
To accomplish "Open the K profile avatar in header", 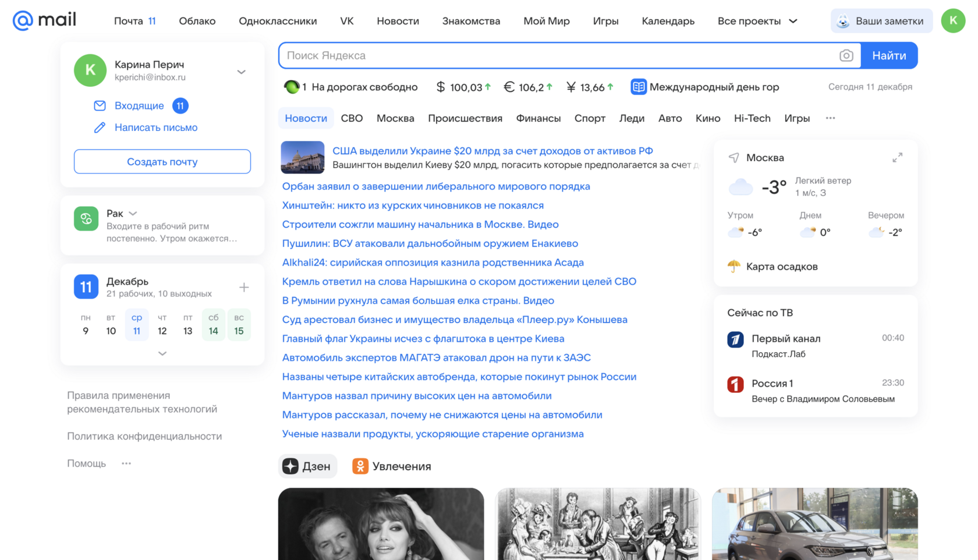I will pos(953,21).
